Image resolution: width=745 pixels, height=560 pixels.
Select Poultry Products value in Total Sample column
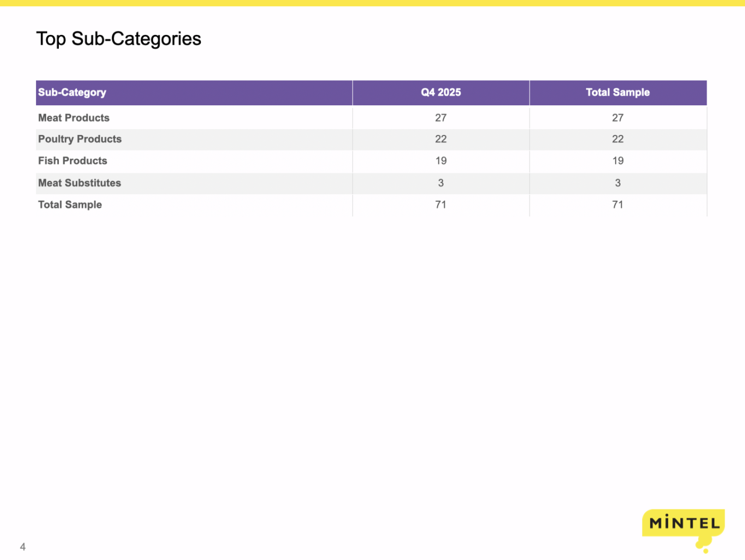[x=618, y=140]
